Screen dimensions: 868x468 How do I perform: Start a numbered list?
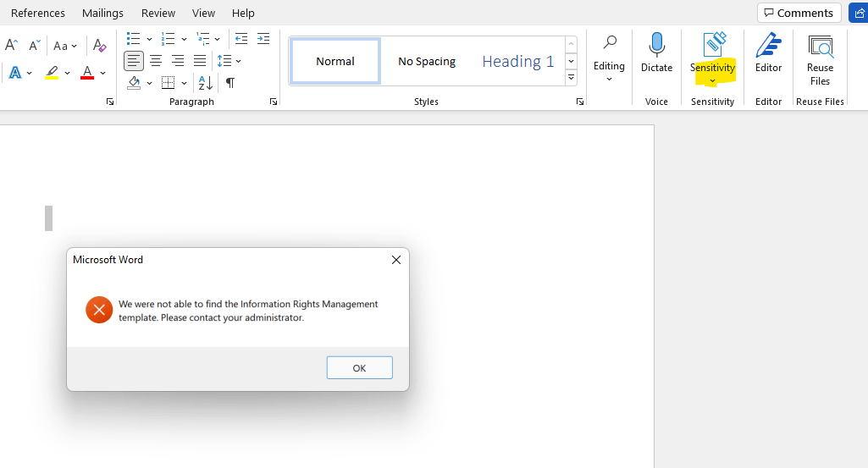point(168,39)
